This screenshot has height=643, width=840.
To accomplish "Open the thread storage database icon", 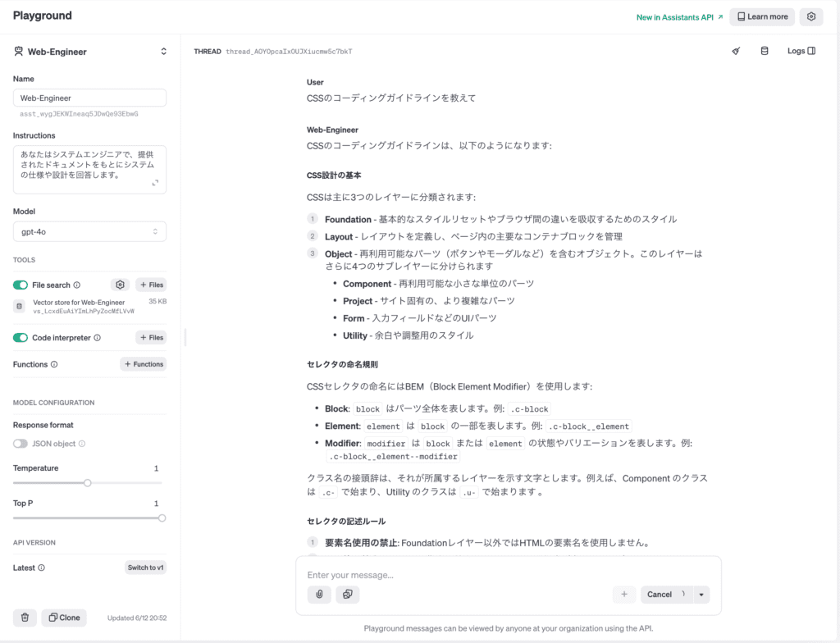I will (765, 51).
